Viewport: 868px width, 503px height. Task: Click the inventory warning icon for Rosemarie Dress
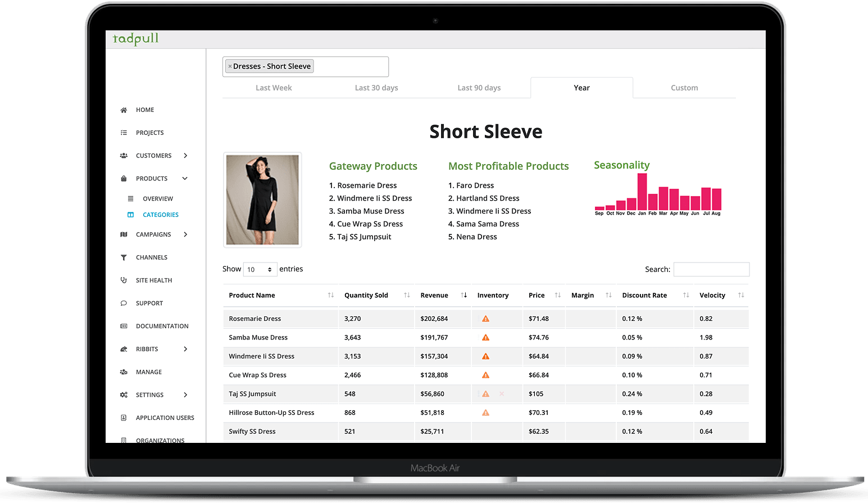pyautogui.click(x=485, y=319)
